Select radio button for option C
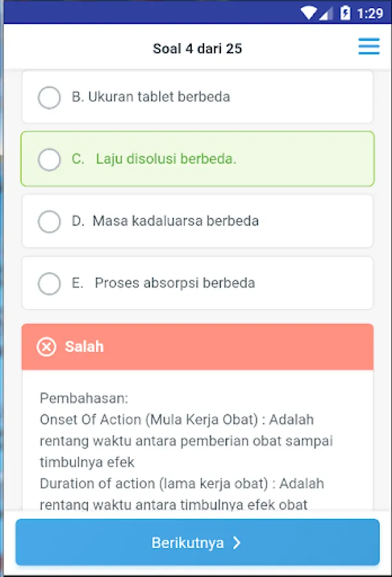The height and width of the screenshot is (577, 392). coord(49,160)
